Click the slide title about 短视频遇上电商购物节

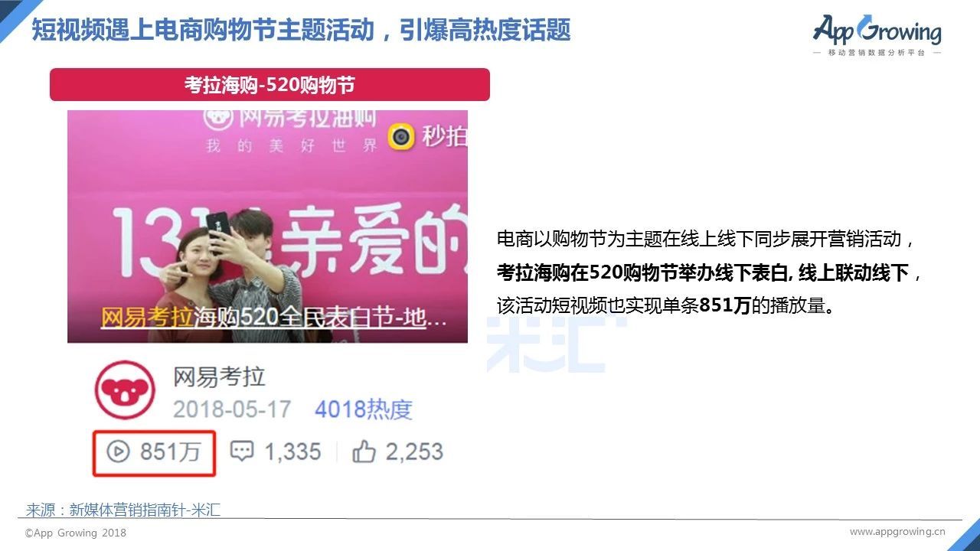click(x=301, y=30)
